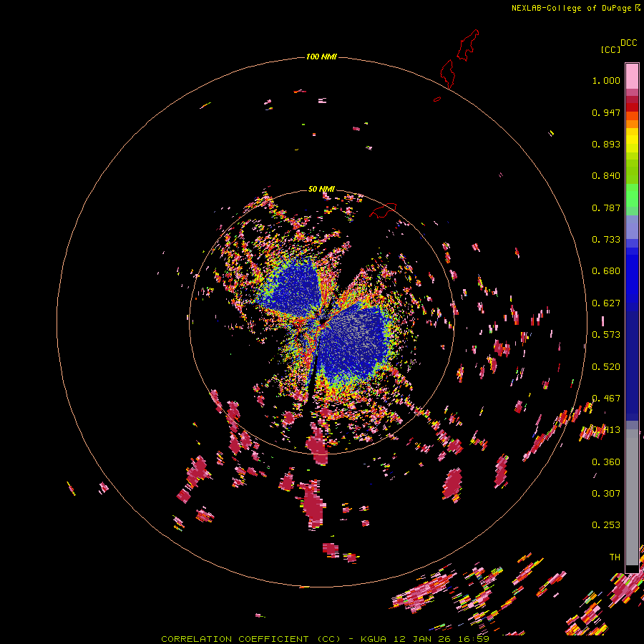Select the 0.253 scale value
Viewport: 644px width, 644px height.
(x=606, y=525)
